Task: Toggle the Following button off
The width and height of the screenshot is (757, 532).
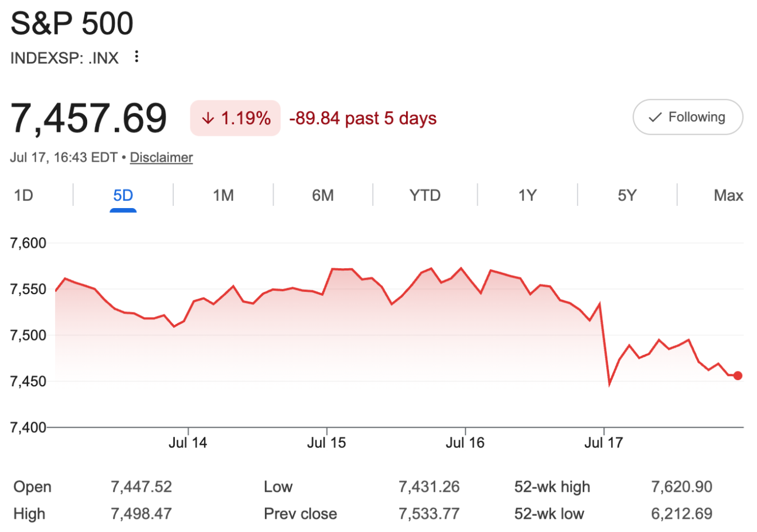Action: [x=688, y=117]
